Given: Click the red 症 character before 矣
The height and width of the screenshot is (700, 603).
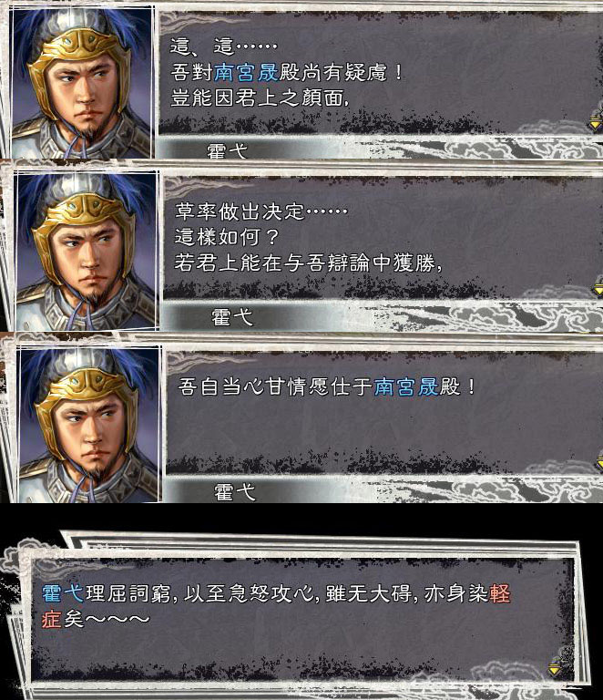Looking at the screenshot, I should click(x=51, y=619).
